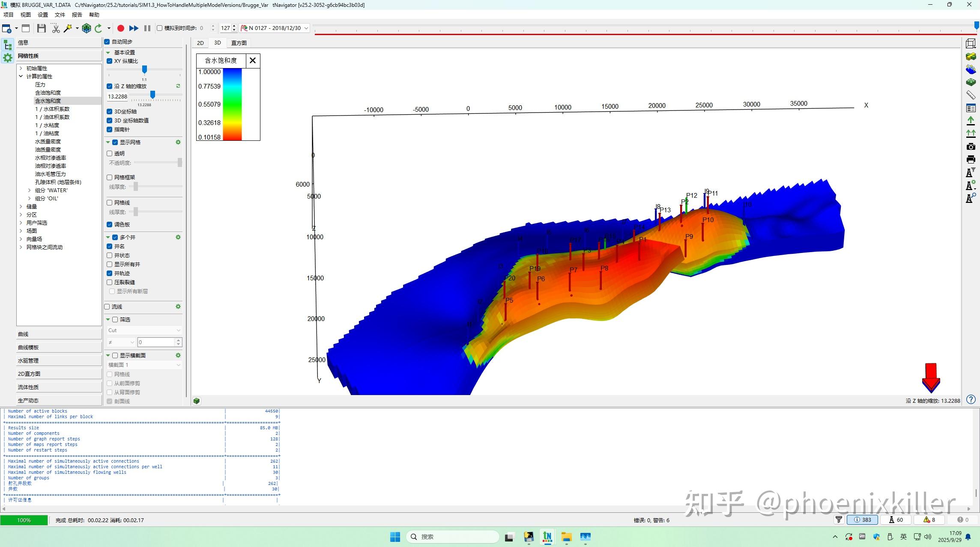Click the green reload arrow icon

(x=99, y=28)
